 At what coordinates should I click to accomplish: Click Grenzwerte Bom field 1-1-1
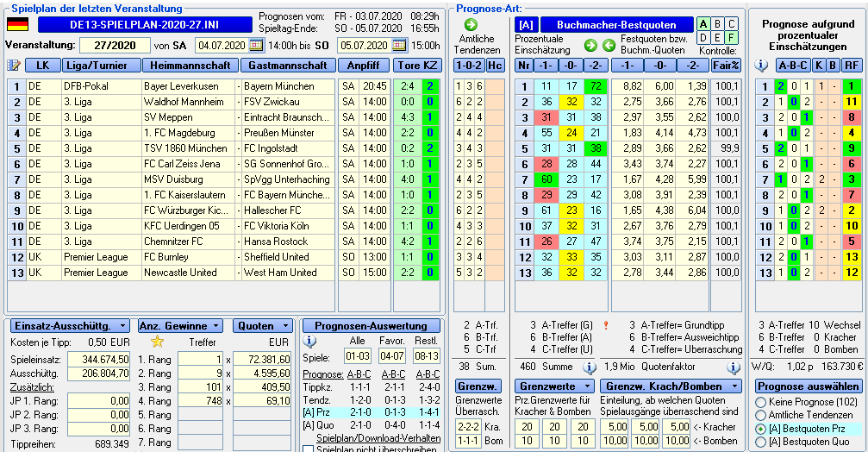pos(468,441)
